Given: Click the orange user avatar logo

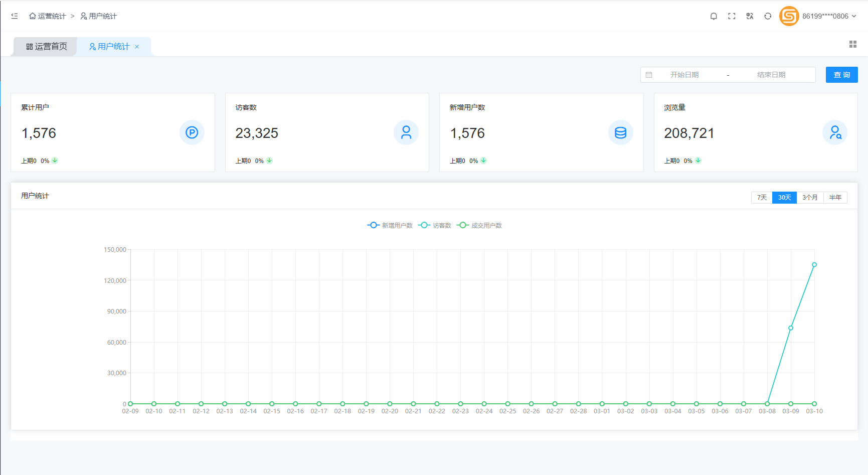Looking at the screenshot, I should [x=789, y=16].
